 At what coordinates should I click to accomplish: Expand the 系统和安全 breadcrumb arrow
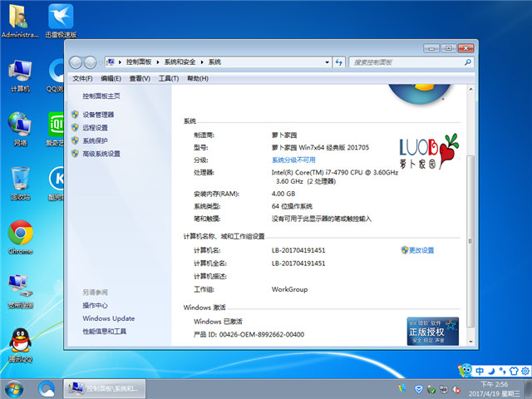click(202, 62)
